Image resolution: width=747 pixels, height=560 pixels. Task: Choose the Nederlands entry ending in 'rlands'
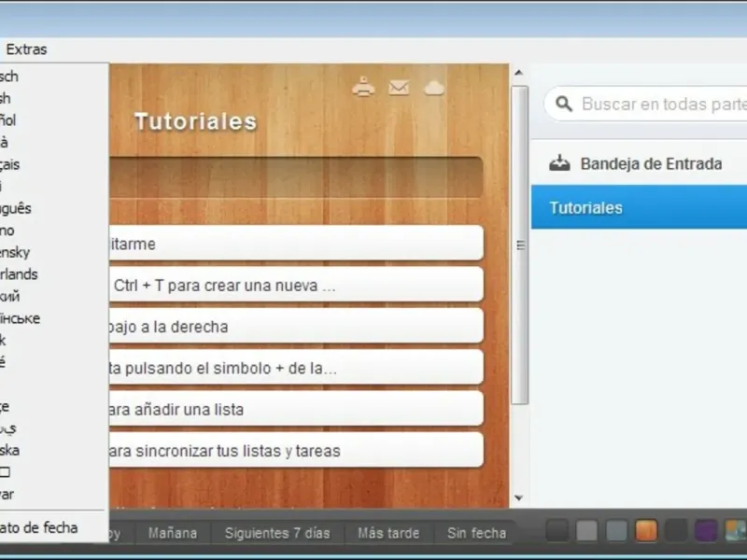click(19, 274)
